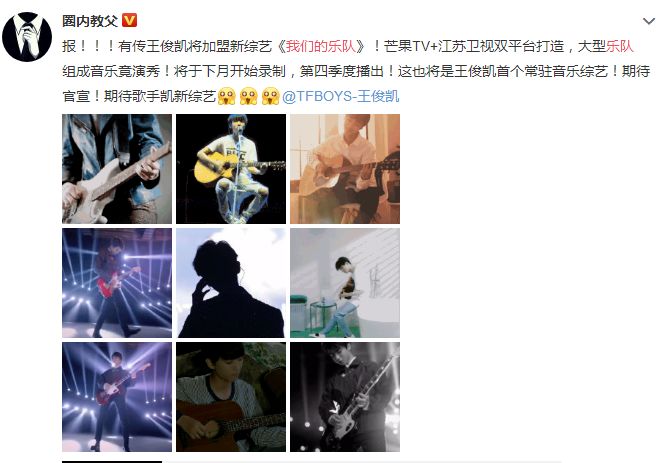Viewport: 656px width, 463px height.
Task: View the white room guitarist photo
Action: click(345, 283)
